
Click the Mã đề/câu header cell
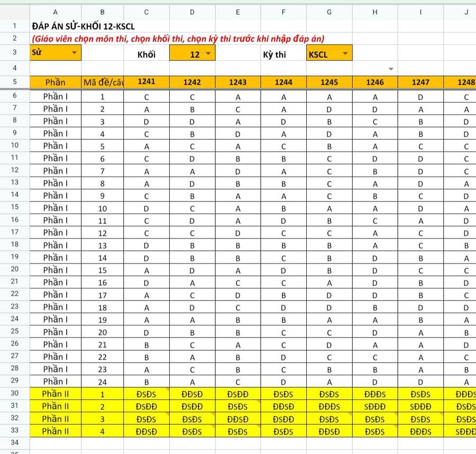pyautogui.click(x=103, y=82)
